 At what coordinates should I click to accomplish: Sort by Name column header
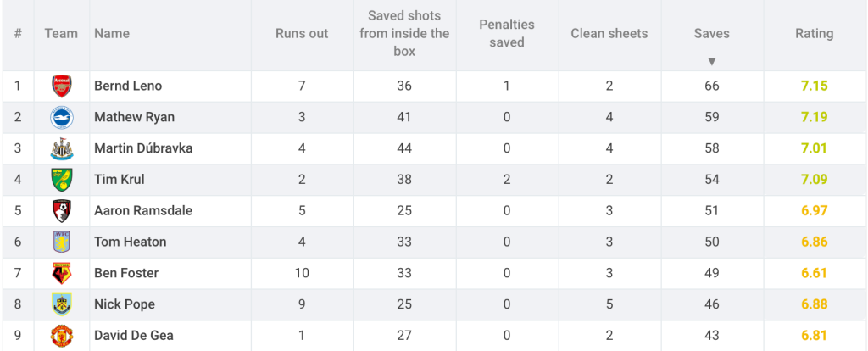(x=112, y=34)
